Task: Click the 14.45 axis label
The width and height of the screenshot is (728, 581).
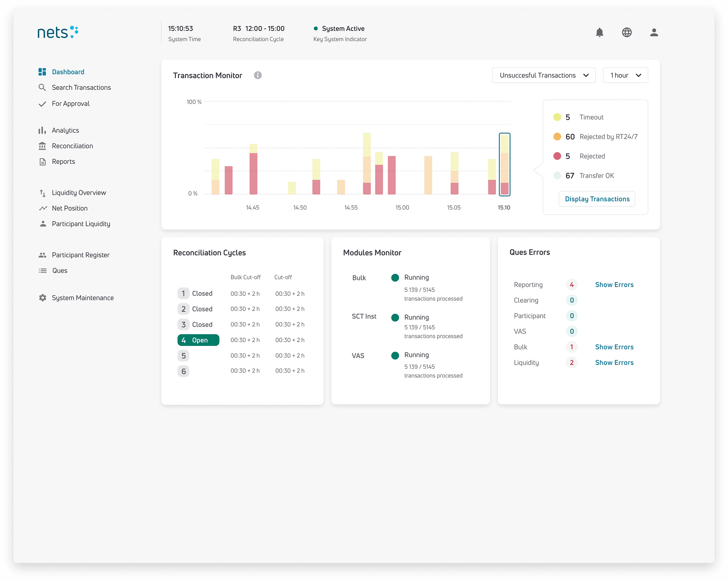Action: tap(253, 208)
